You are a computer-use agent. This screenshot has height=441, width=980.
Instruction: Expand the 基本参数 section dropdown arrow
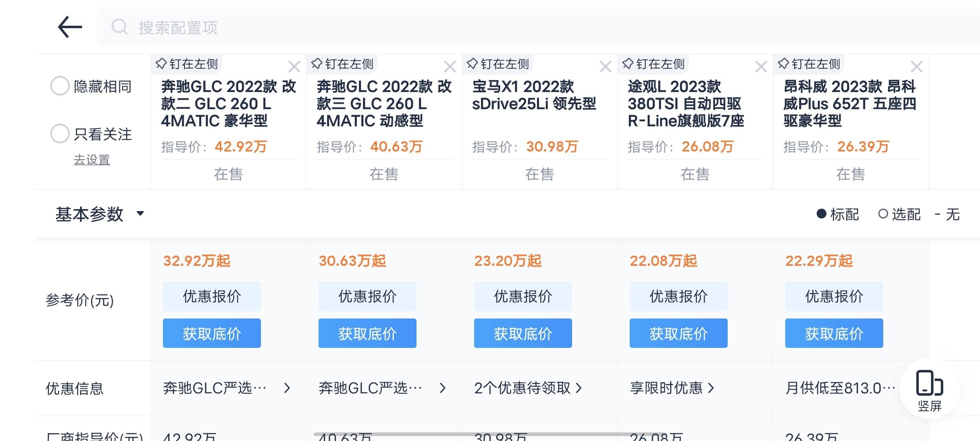[x=140, y=214]
